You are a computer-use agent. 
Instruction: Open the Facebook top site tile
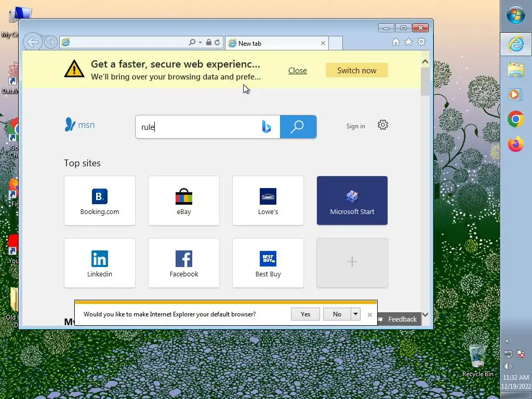(184, 263)
